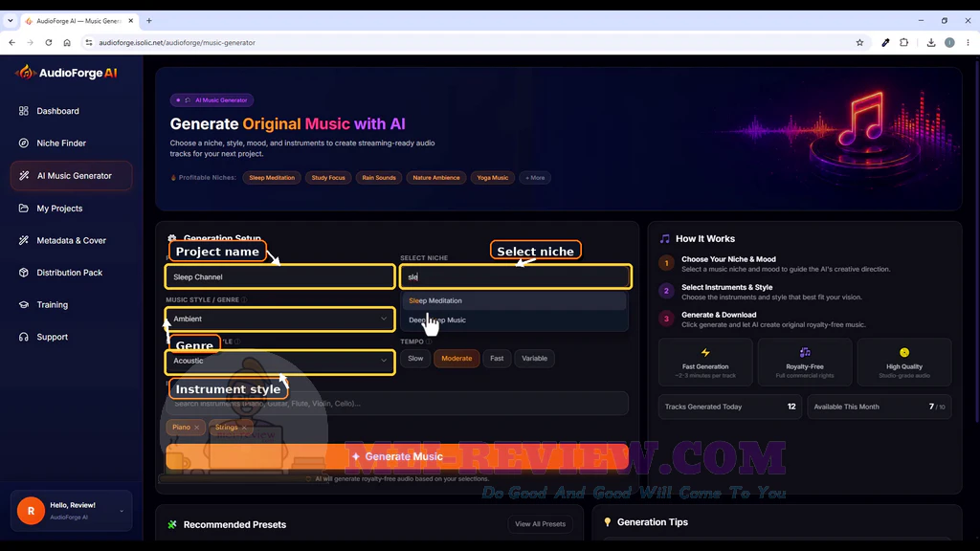Click the Support headphones icon
980x551 pixels.
(x=24, y=337)
